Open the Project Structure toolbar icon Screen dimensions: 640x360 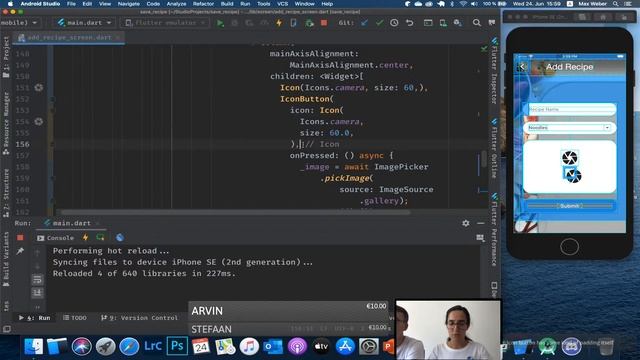coord(428,23)
